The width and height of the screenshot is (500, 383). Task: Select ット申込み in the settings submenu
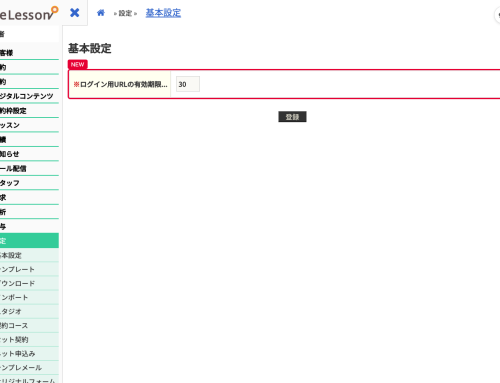click(x=29, y=353)
